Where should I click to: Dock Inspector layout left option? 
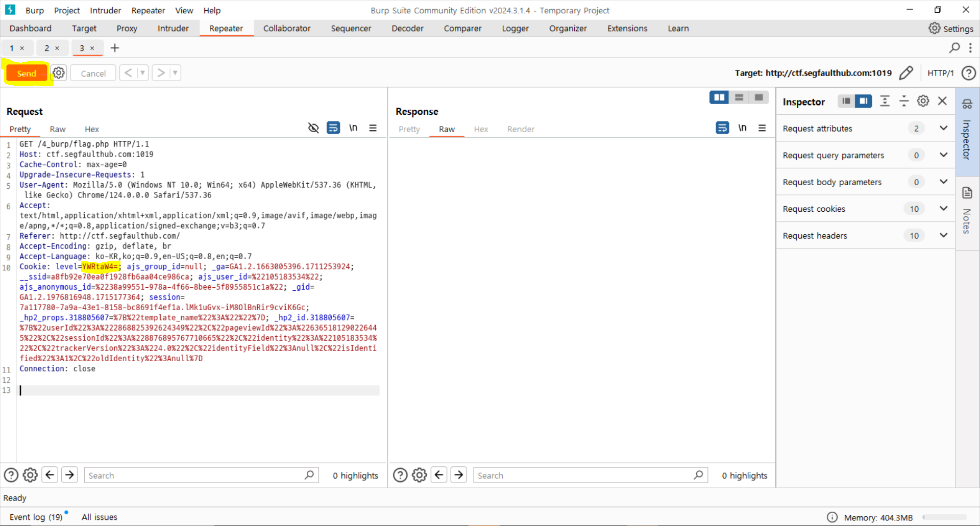tap(846, 101)
